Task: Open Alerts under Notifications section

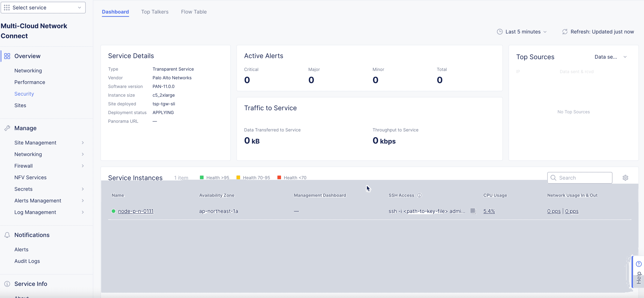Action: 21,250
